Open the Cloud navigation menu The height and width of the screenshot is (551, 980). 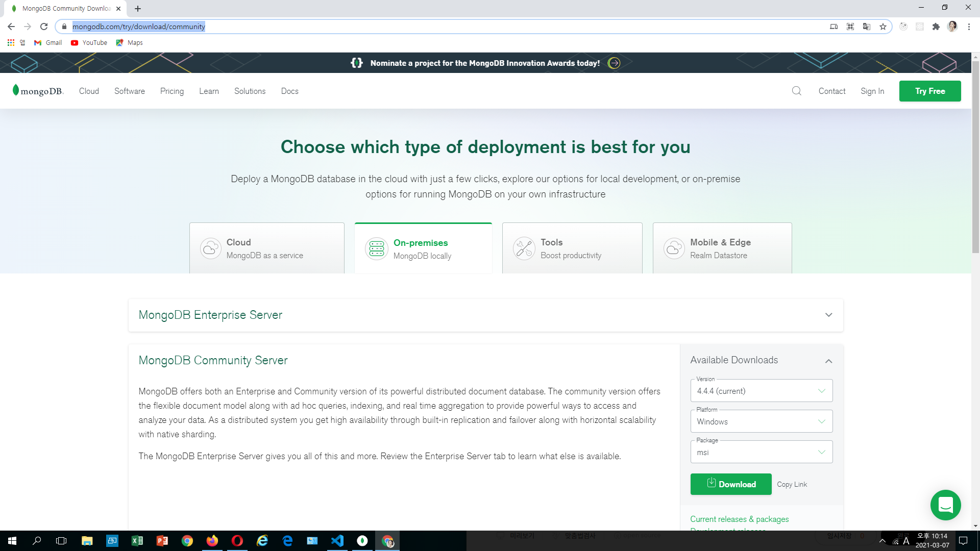click(89, 91)
